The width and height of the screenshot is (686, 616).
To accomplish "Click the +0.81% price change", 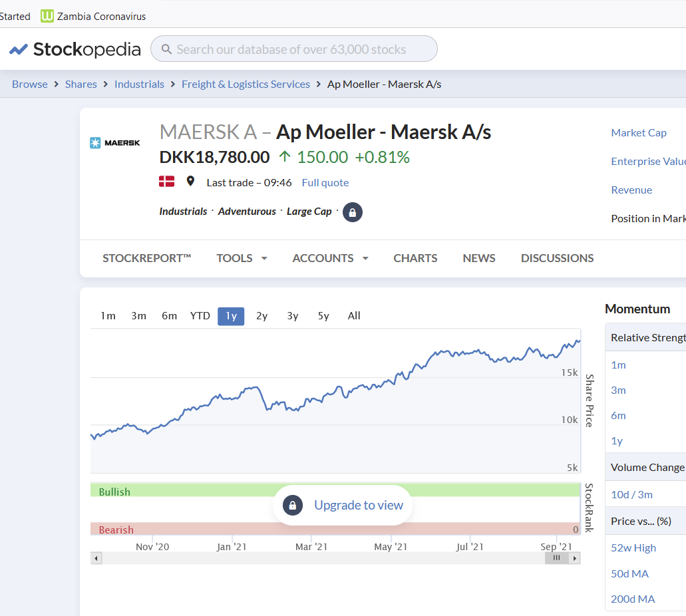I will [382, 157].
